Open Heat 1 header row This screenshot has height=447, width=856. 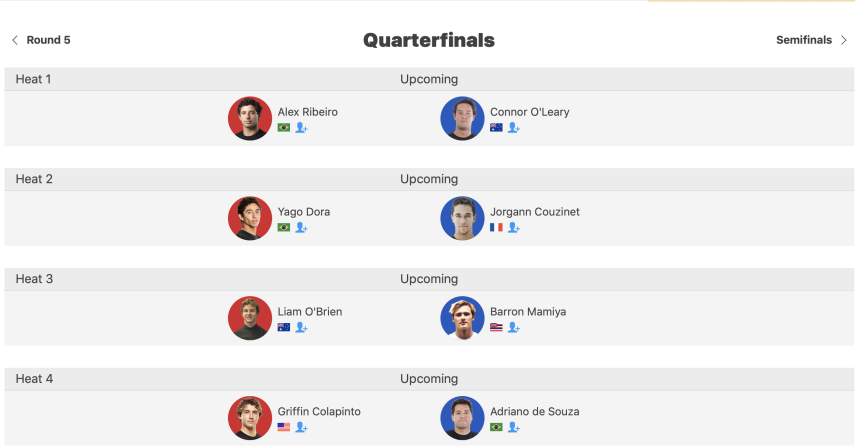pos(429,79)
